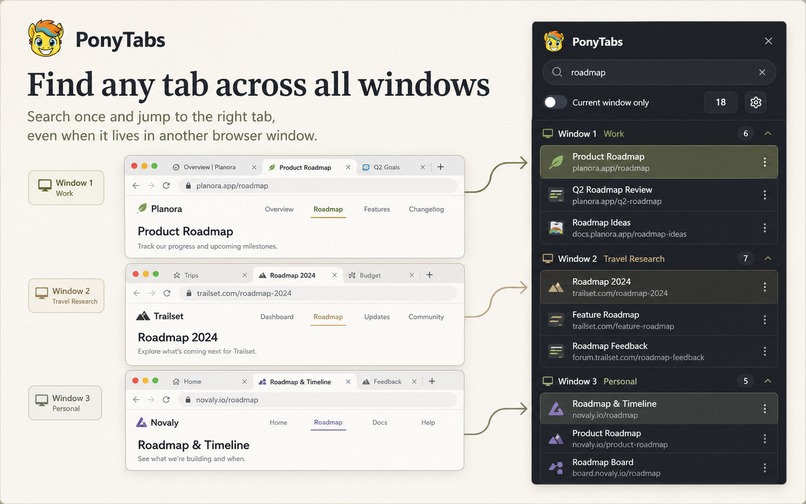The image size is (806, 504).
Task: Add a new tab in Window 2
Action: tap(429, 275)
